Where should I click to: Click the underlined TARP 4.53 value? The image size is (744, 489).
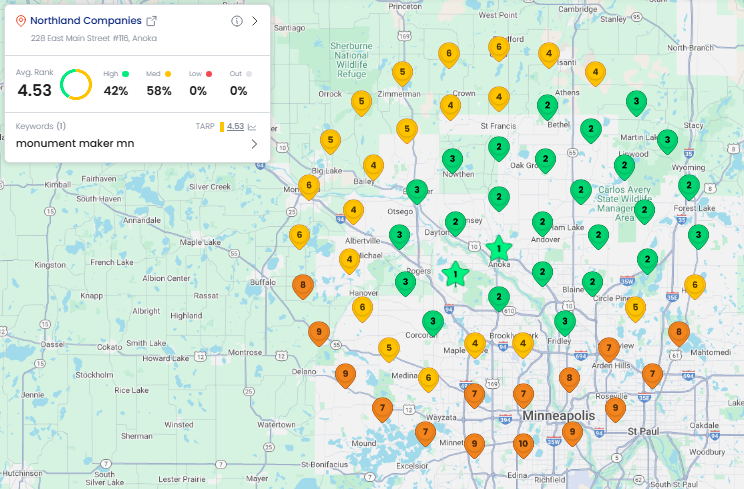[235, 127]
